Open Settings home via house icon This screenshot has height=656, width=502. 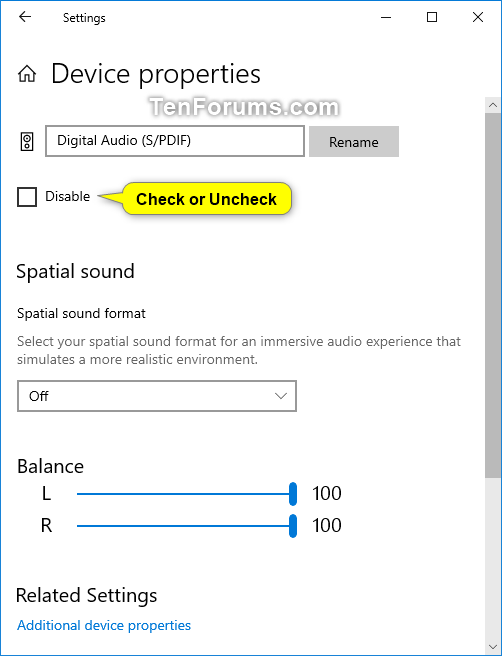click(x=27, y=74)
